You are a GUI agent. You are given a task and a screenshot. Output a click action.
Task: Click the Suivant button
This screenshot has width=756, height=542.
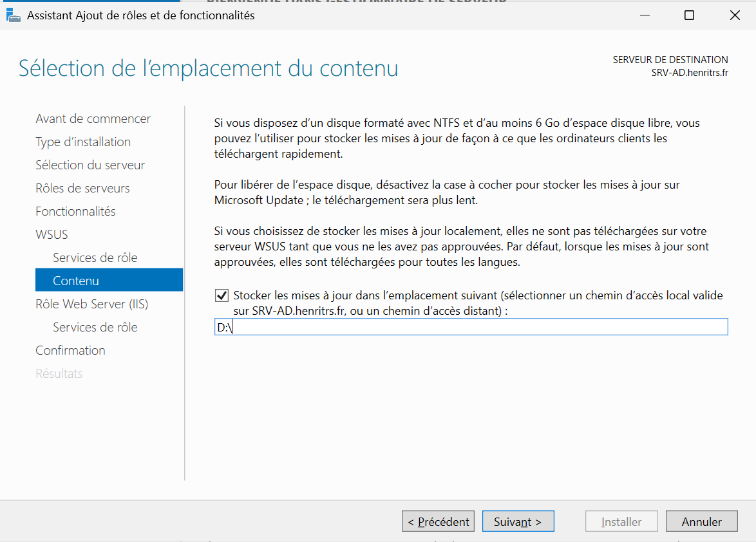coord(518,521)
